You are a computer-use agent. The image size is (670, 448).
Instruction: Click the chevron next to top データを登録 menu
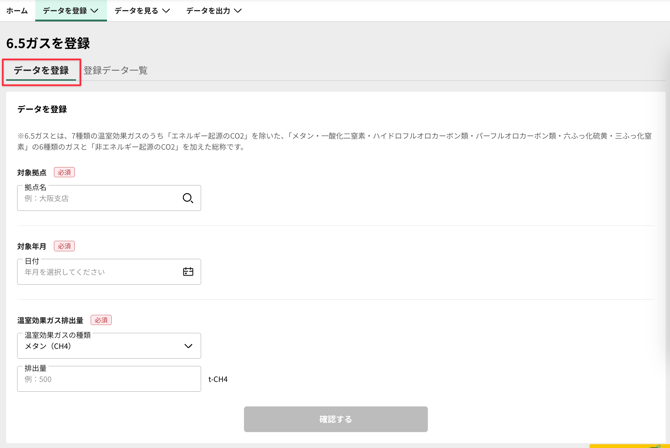click(x=95, y=11)
